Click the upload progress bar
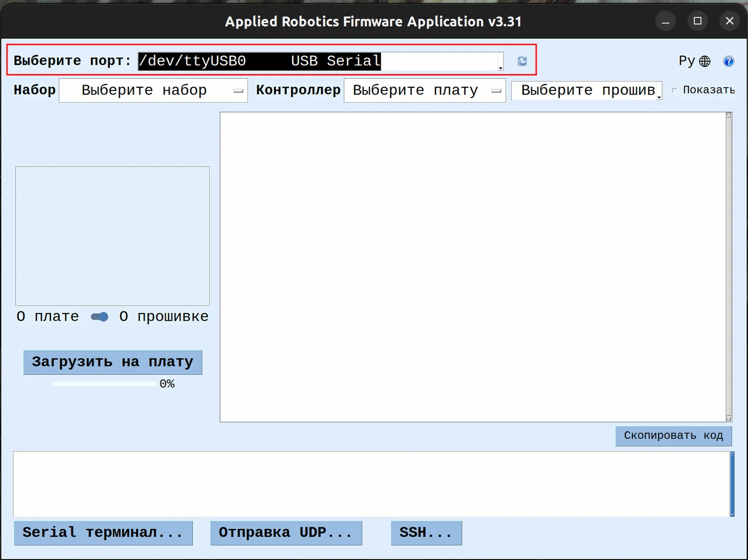The image size is (748, 560). tap(104, 384)
